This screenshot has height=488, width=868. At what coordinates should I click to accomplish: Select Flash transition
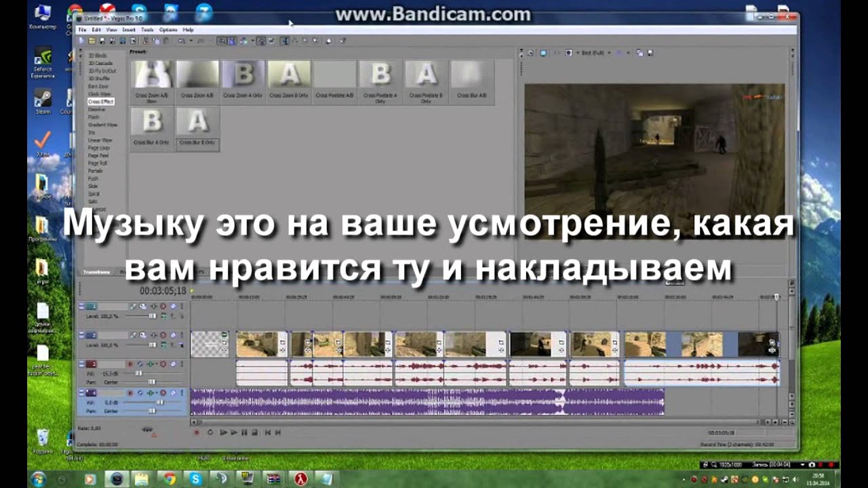(x=93, y=117)
